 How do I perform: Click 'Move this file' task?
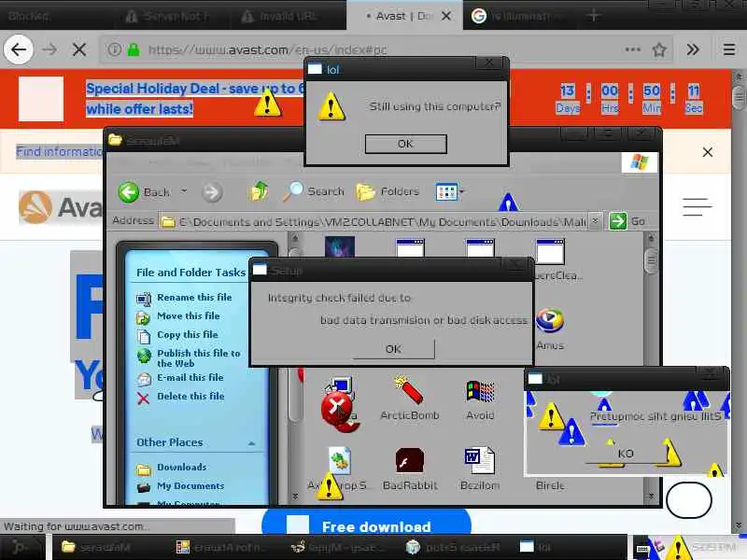(189, 315)
